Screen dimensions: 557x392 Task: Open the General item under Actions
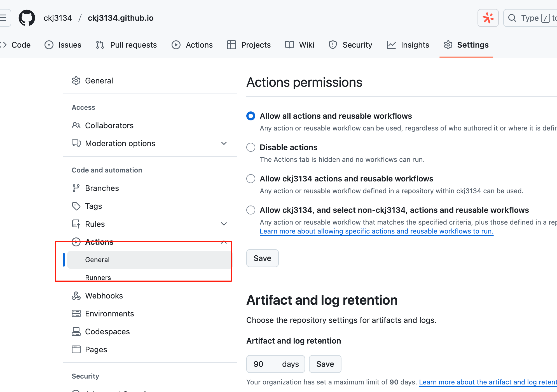click(x=150, y=260)
